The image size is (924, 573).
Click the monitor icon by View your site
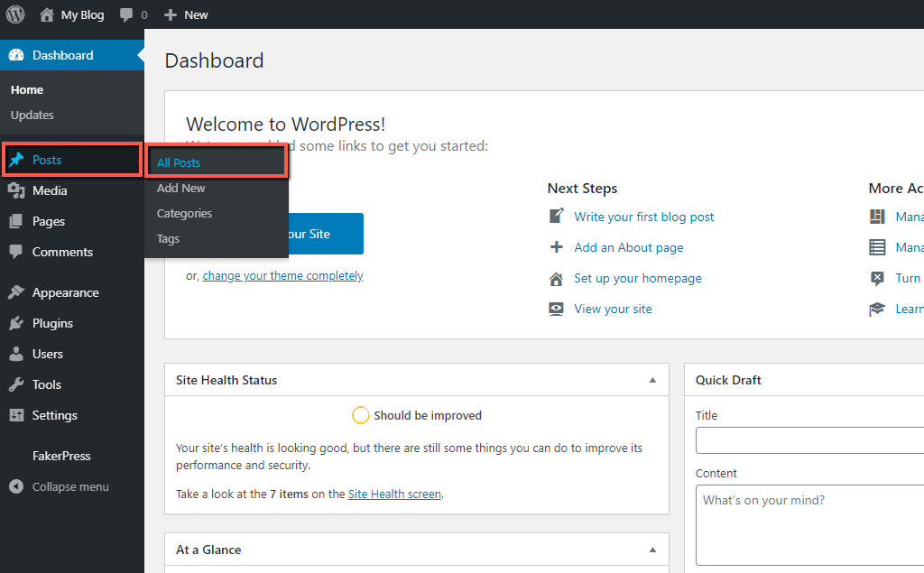(x=556, y=309)
